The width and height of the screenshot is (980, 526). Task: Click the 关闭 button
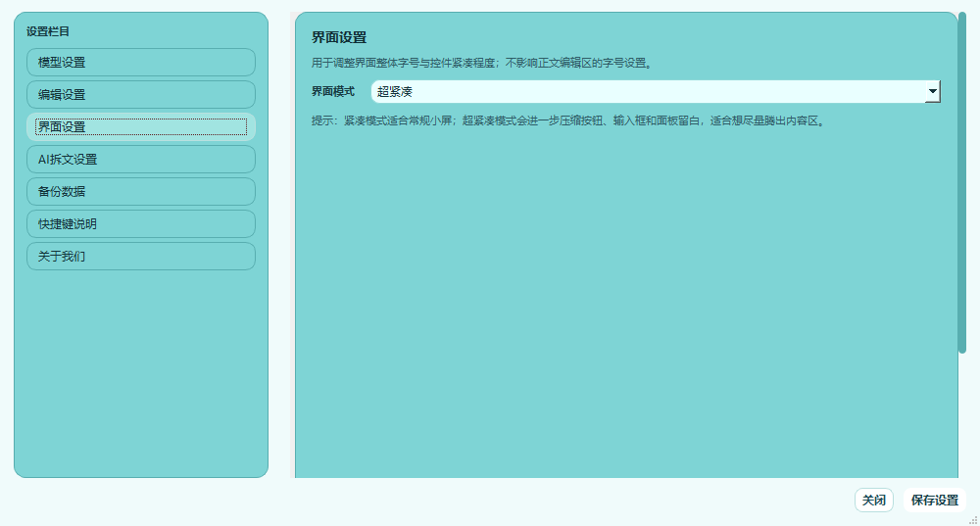coord(874,501)
